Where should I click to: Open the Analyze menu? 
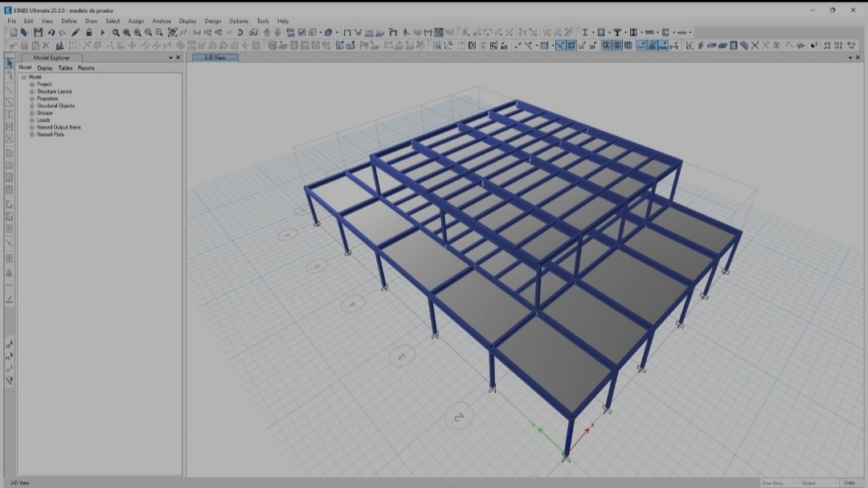[x=162, y=21]
